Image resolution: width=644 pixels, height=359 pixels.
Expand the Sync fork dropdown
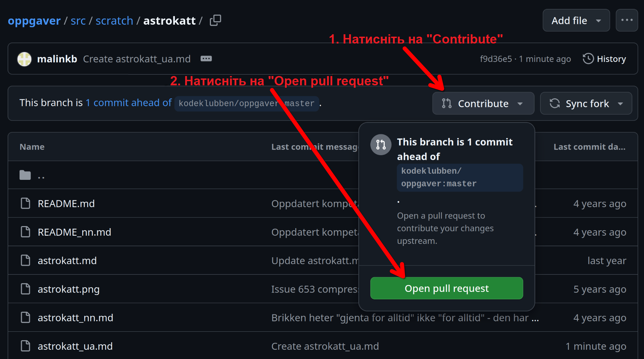click(x=586, y=103)
